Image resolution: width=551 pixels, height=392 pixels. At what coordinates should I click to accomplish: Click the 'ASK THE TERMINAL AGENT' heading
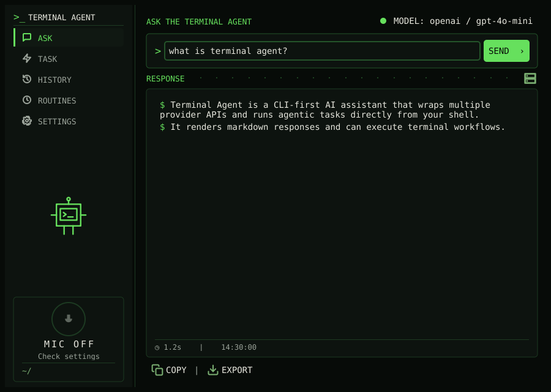pyautogui.click(x=199, y=22)
